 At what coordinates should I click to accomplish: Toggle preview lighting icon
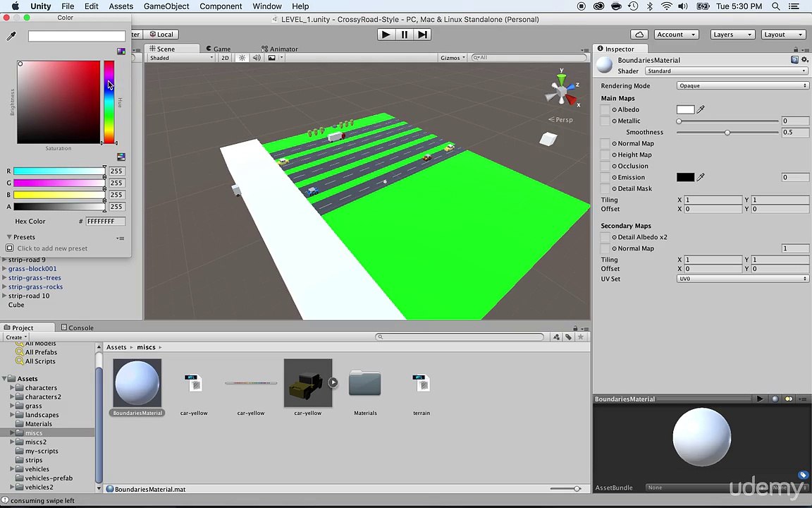click(789, 399)
